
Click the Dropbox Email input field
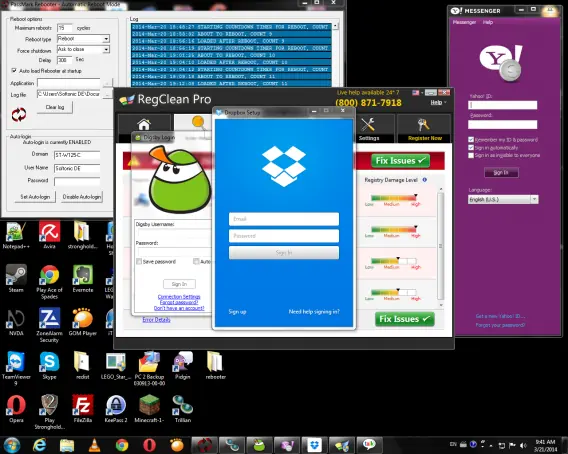pyautogui.click(x=284, y=219)
